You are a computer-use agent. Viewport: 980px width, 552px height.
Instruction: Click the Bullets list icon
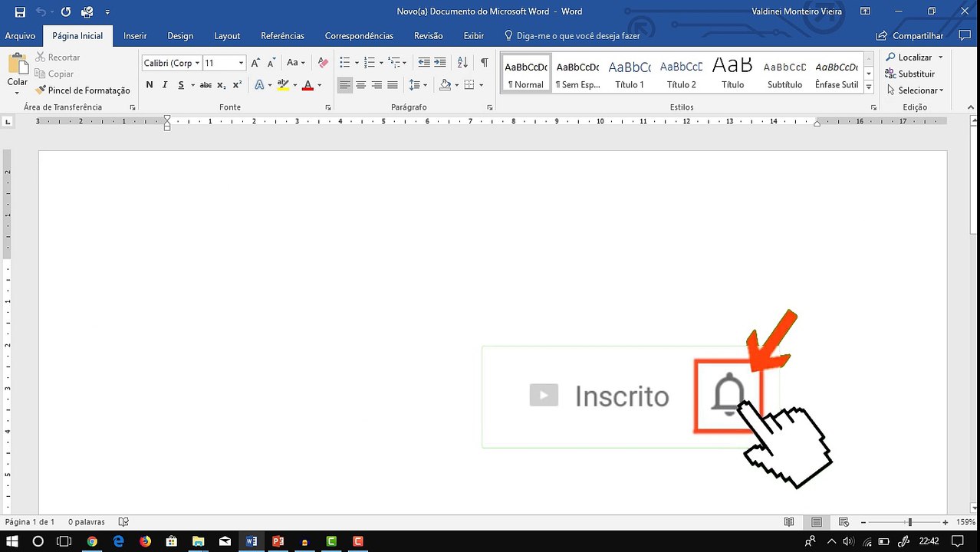(345, 63)
